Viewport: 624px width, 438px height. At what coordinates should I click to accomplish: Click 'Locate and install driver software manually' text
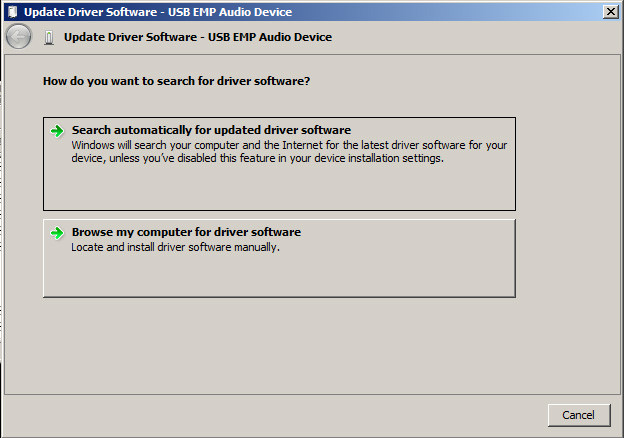click(176, 247)
